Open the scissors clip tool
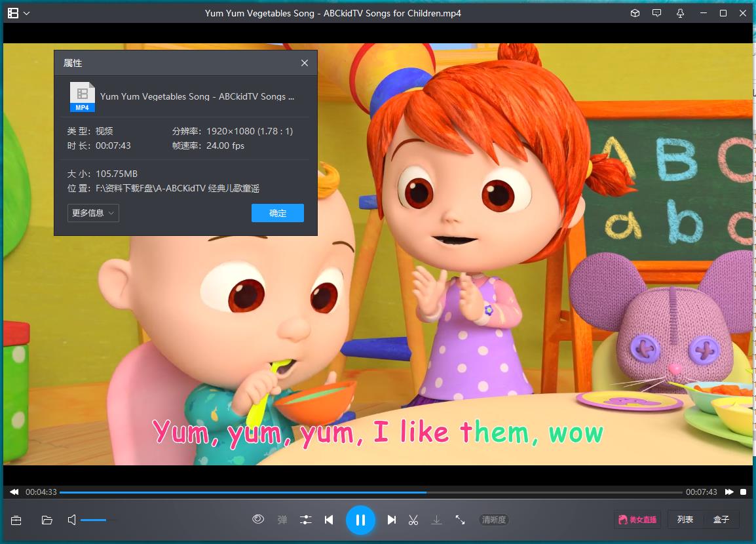 [x=413, y=520]
